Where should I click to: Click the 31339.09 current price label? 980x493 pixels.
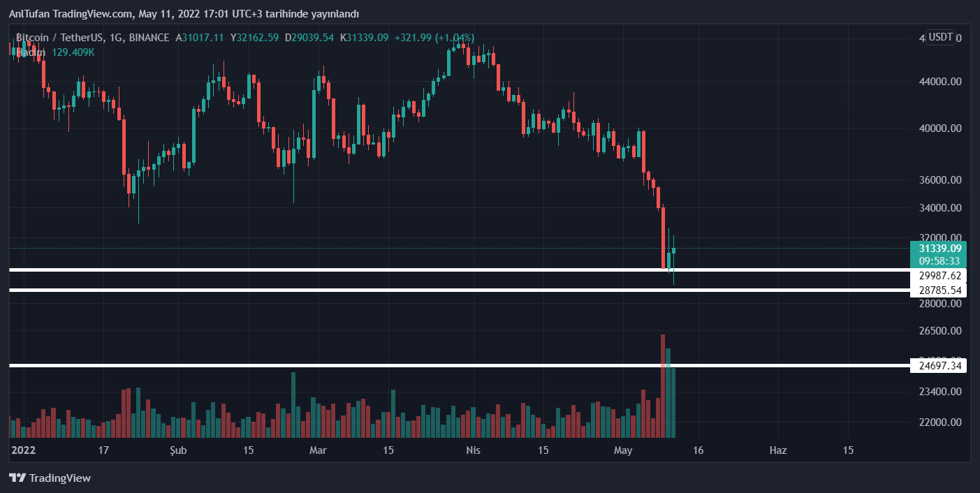coord(939,249)
